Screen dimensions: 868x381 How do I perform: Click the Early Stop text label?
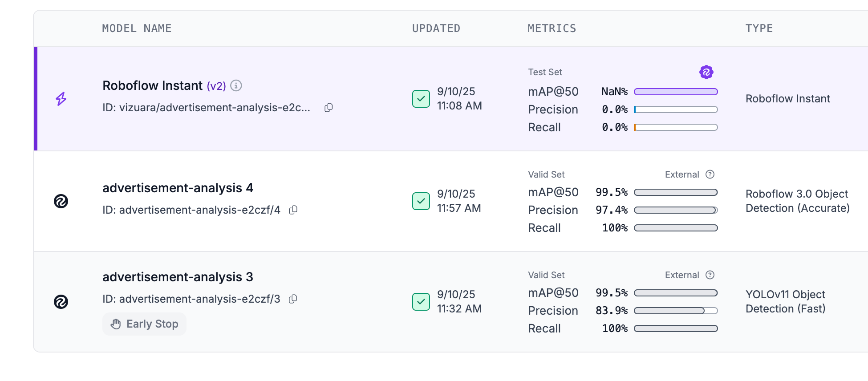click(152, 324)
